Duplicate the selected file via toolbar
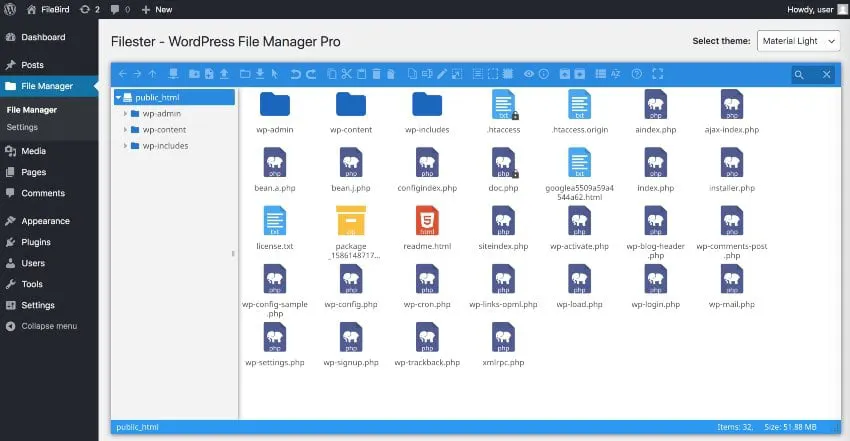 coord(413,74)
